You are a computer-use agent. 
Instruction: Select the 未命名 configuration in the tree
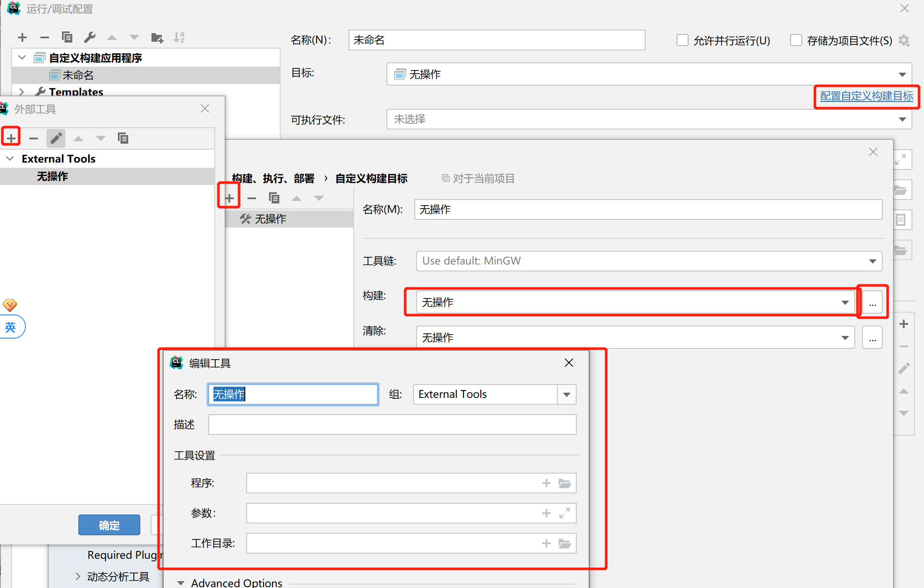(x=78, y=75)
